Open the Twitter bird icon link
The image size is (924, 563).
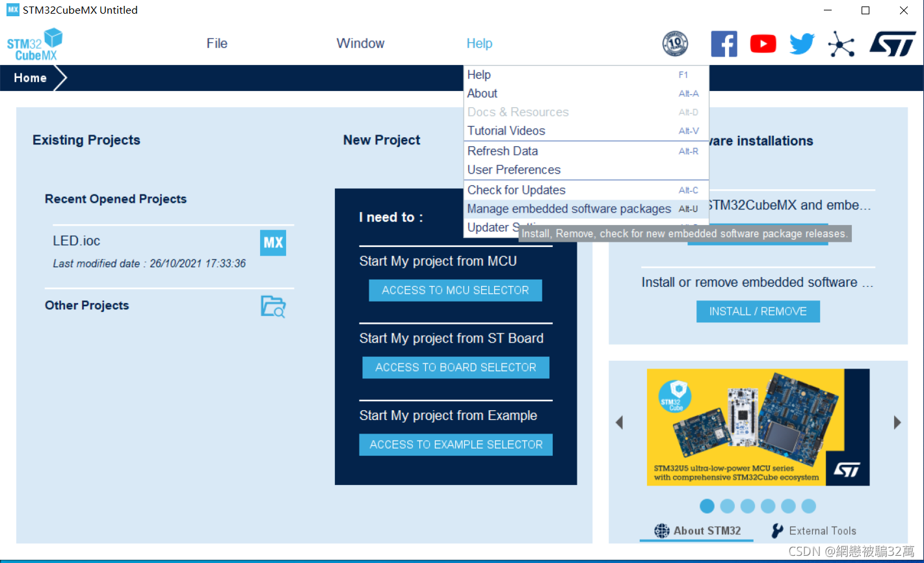click(x=802, y=44)
